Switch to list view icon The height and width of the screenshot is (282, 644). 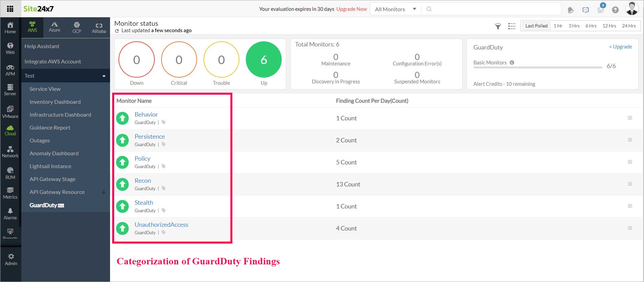coord(512,26)
